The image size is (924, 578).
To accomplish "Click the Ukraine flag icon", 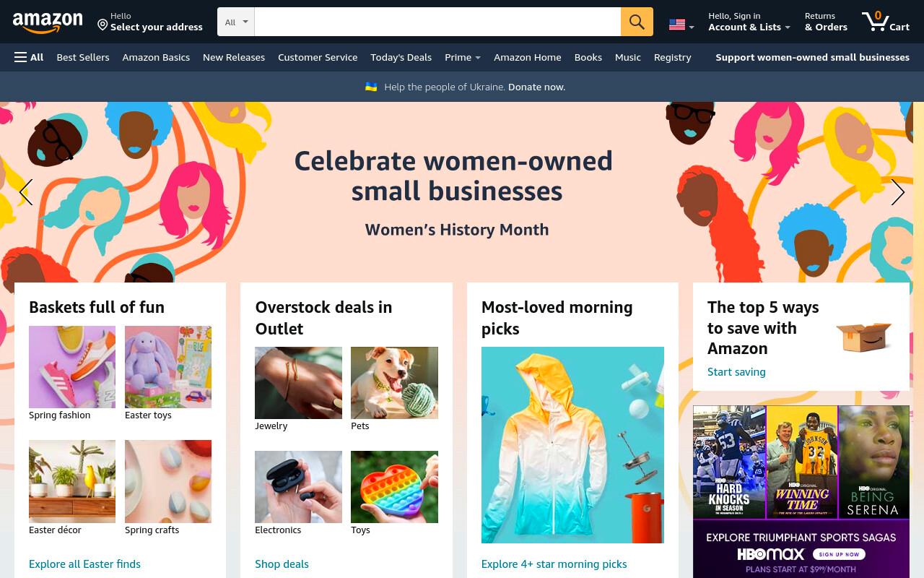I will click(x=371, y=87).
